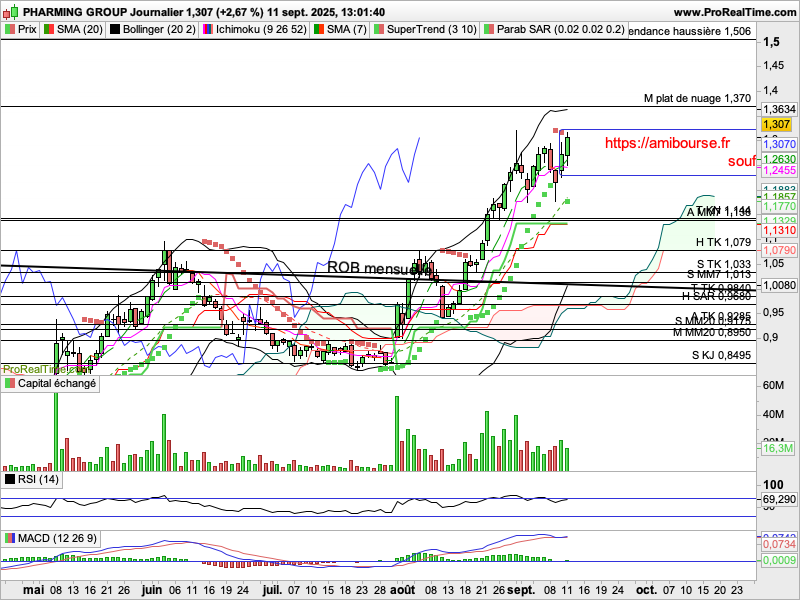Screen dimensions: 800x600
Task: Open the SMA (20) indicator legend
Action: click(73, 30)
